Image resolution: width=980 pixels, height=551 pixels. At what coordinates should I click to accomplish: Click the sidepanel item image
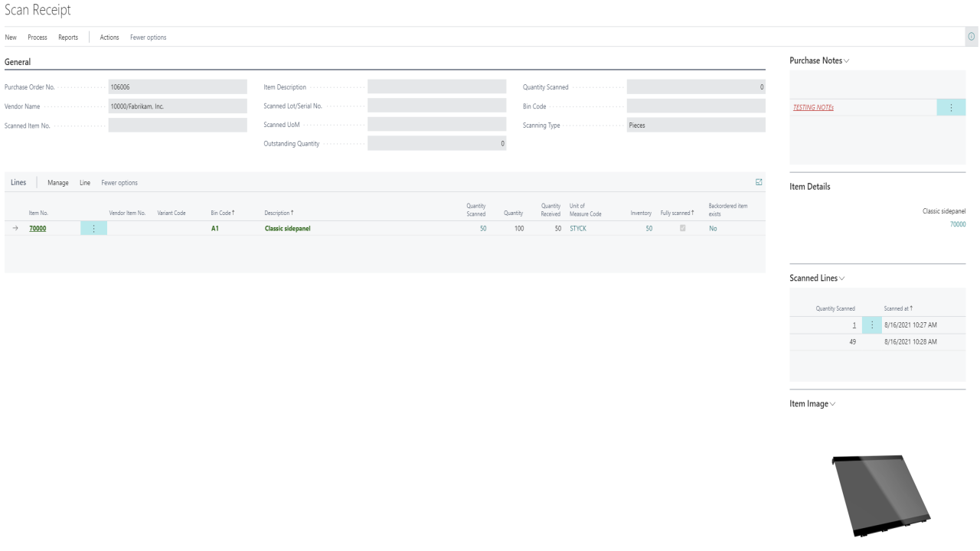click(x=881, y=495)
